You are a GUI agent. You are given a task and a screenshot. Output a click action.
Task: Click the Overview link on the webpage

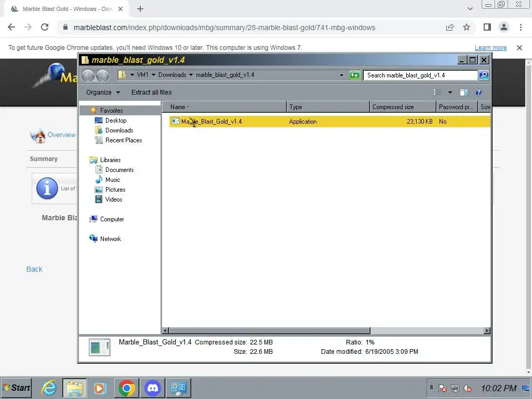click(61, 135)
